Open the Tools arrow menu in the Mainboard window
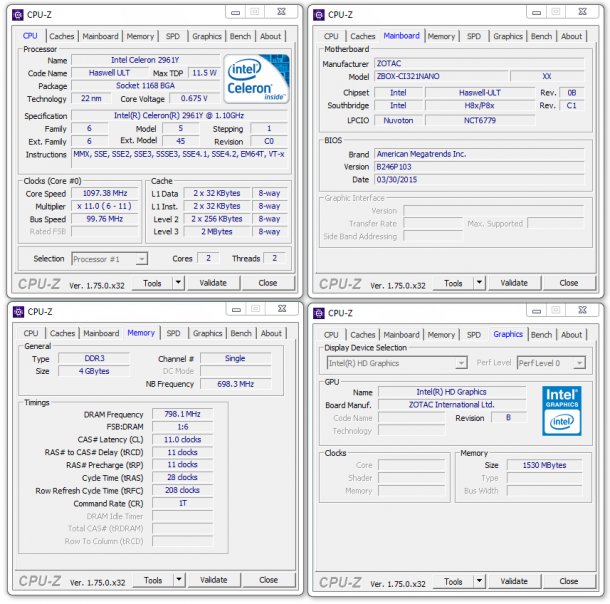 pyautogui.click(x=479, y=283)
